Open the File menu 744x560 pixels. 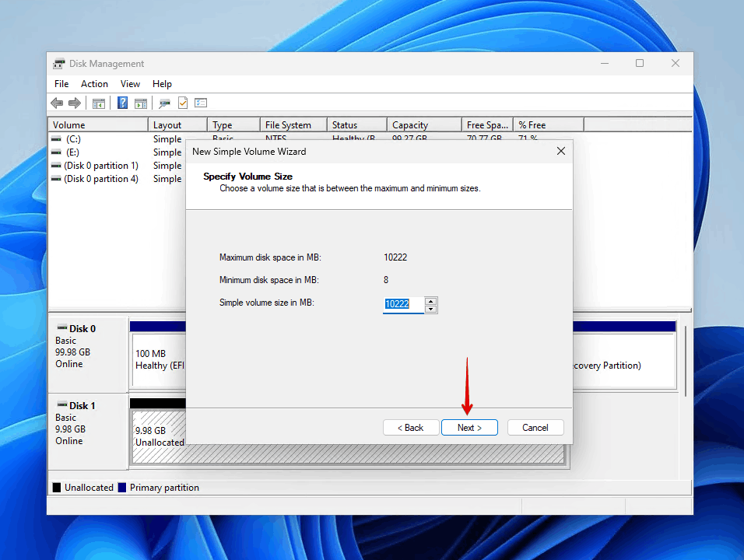(61, 83)
